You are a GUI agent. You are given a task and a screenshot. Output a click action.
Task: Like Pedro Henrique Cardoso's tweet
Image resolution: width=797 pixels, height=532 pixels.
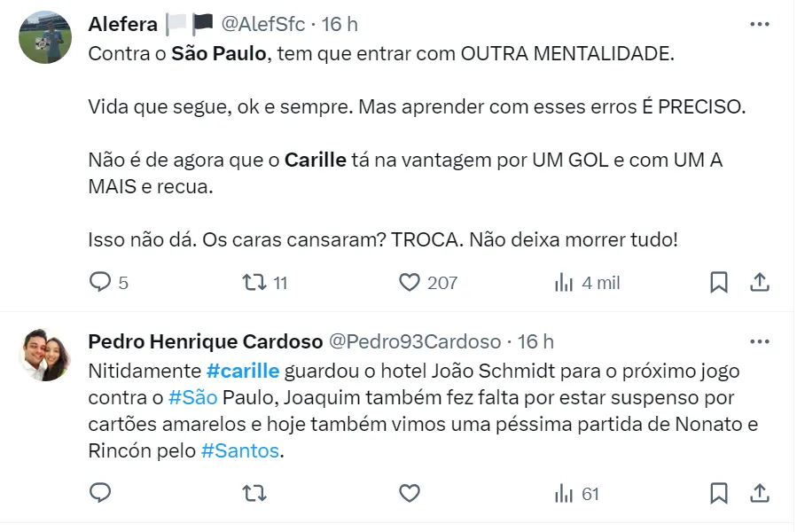pos(409,493)
